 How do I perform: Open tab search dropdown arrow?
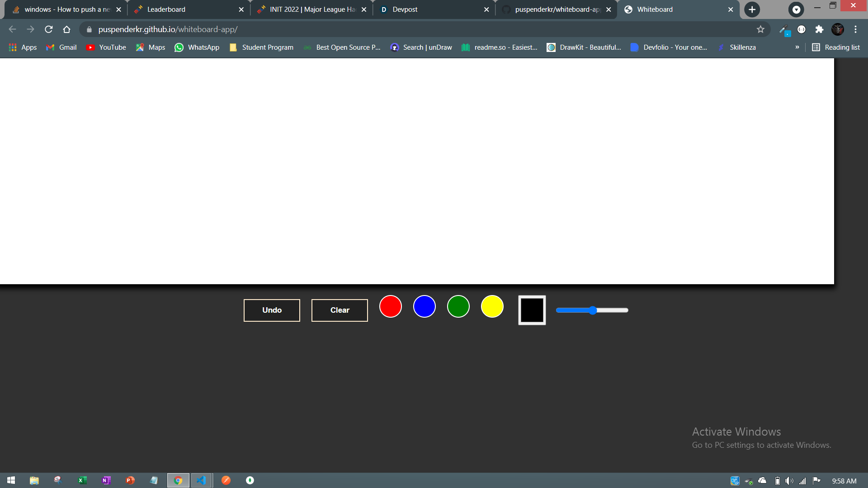coord(796,9)
